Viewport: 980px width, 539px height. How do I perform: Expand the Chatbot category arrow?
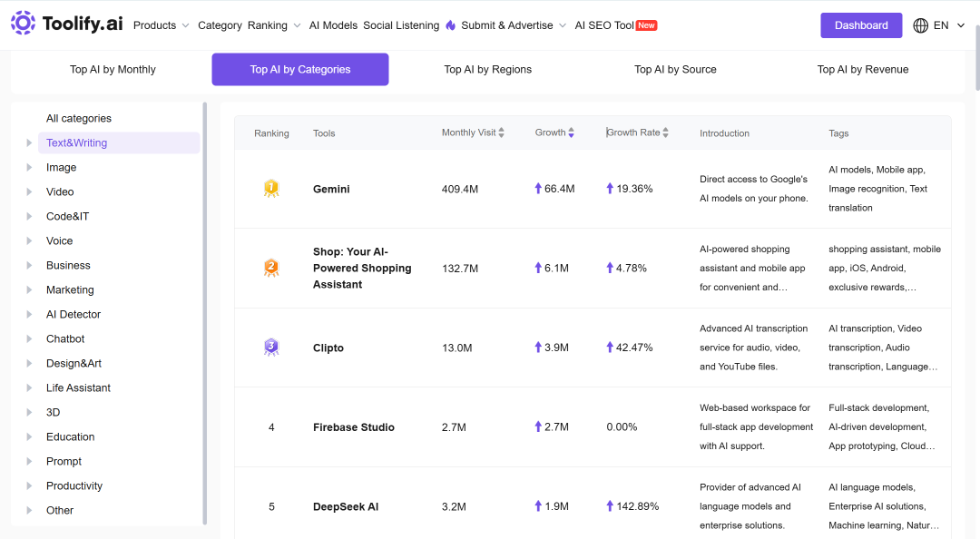pos(29,338)
